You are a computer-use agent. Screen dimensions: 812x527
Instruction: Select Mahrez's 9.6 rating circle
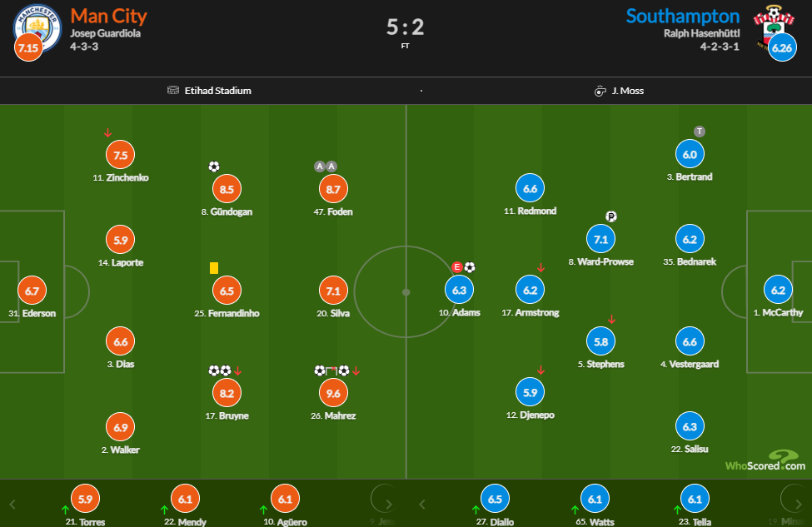tap(333, 392)
